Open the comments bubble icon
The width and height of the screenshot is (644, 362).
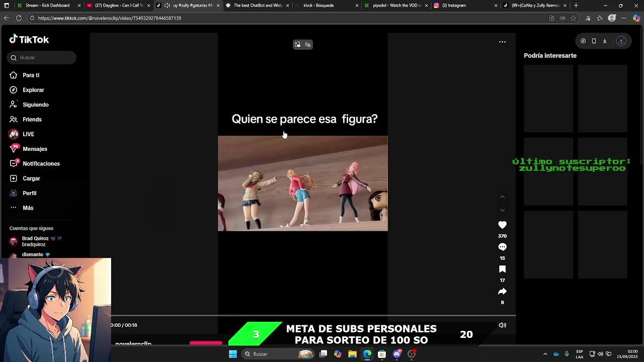(502, 247)
